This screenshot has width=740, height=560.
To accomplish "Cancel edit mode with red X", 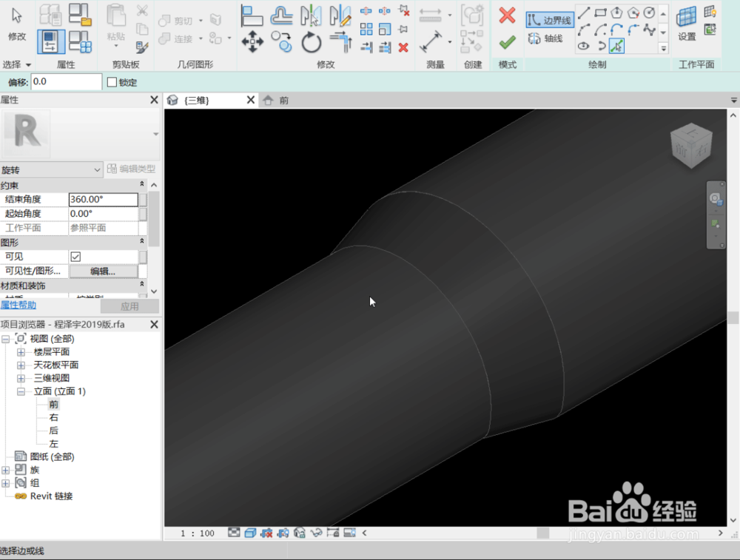I will 507,15.
